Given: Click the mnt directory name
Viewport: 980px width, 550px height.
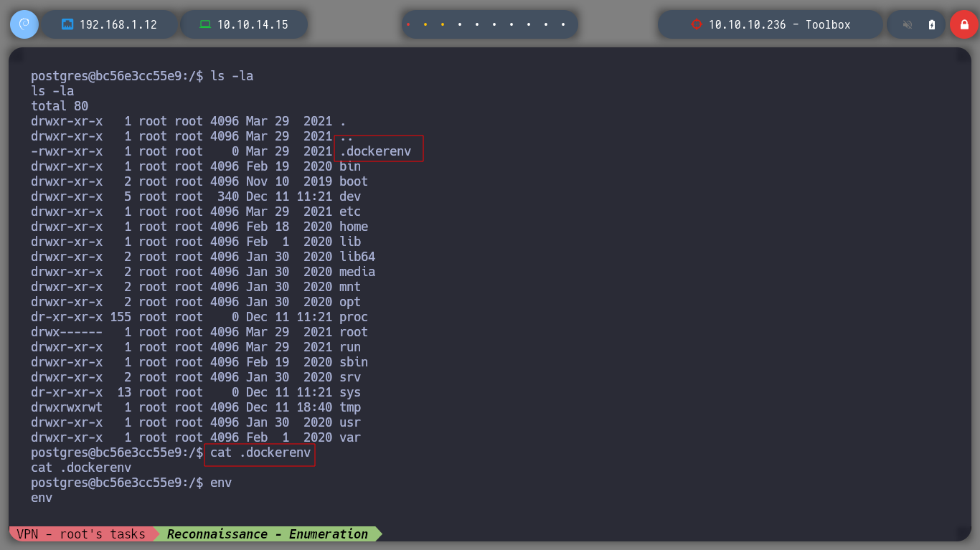Looking at the screenshot, I should 350,287.
